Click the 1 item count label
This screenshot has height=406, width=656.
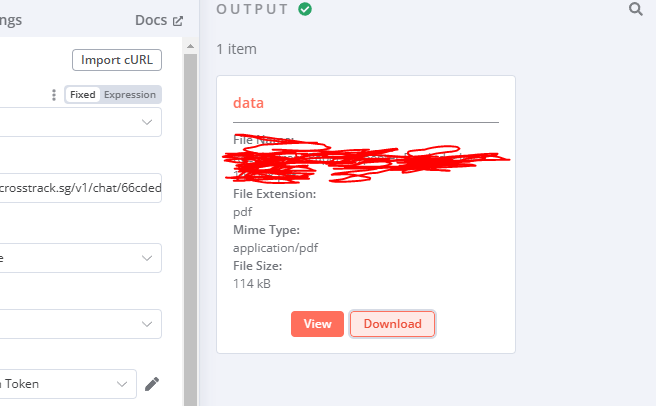click(236, 49)
